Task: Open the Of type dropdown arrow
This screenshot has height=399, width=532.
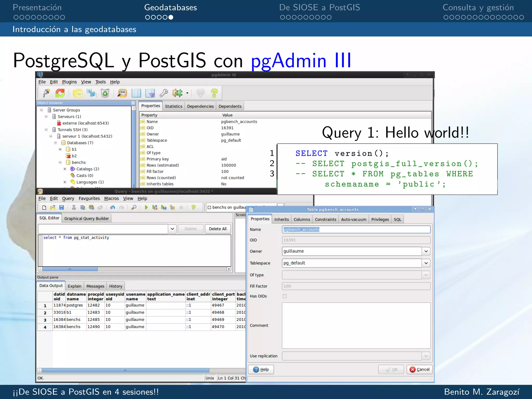Action: [426, 275]
